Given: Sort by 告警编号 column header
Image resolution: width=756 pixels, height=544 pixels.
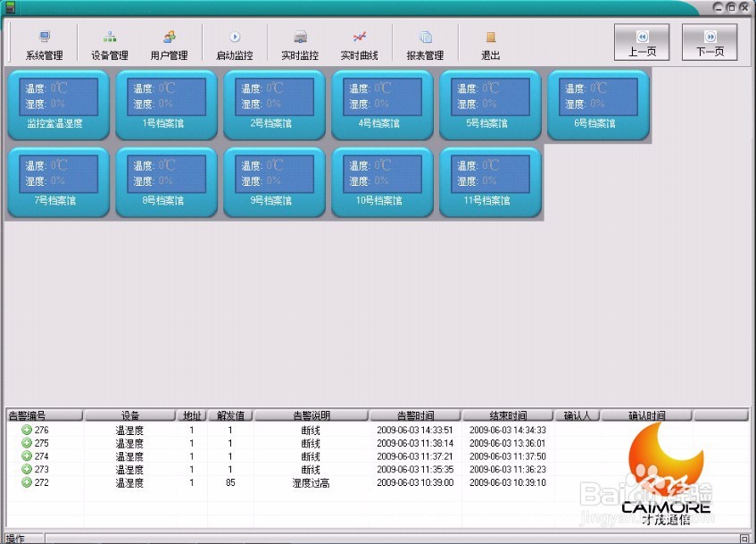Looking at the screenshot, I should pyautogui.click(x=45, y=415).
